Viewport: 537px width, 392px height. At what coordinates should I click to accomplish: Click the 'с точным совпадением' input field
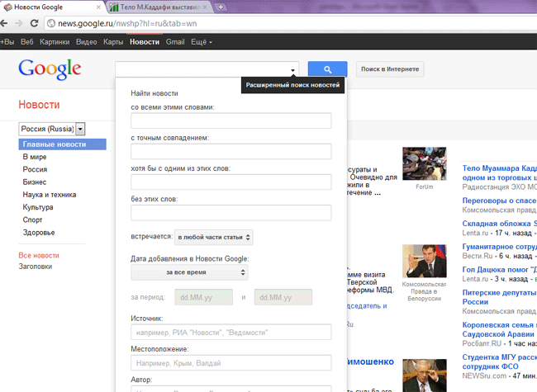point(230,151)
